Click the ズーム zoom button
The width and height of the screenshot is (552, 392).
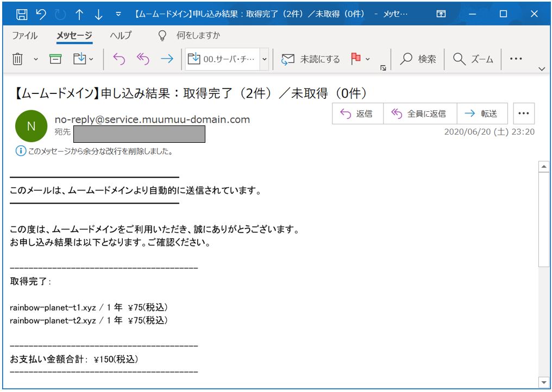(x=473, y=59)
